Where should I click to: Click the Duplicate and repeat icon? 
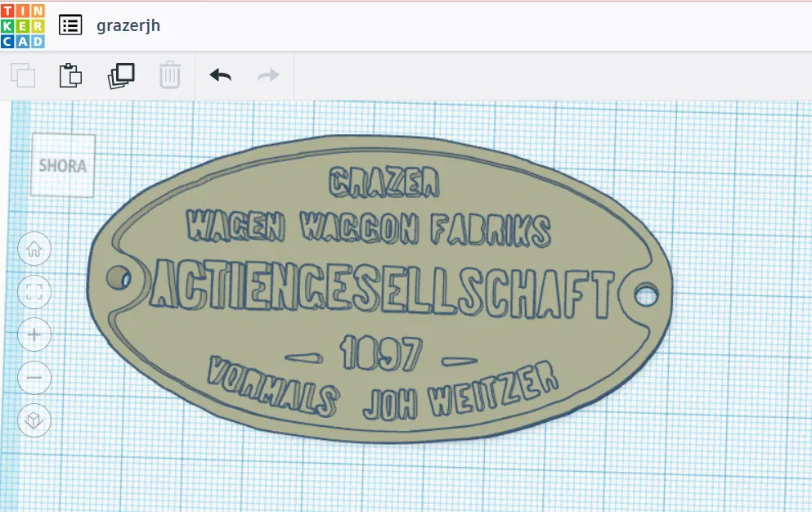point(121,76)
